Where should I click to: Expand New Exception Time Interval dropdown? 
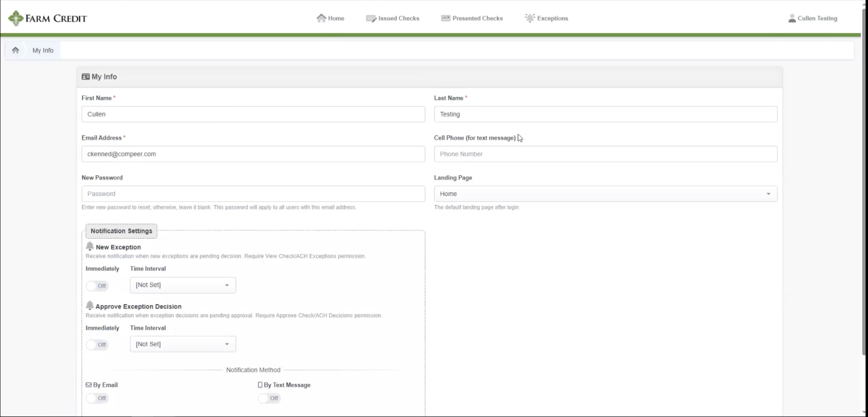pyautogui.click(x=183, y=285)
